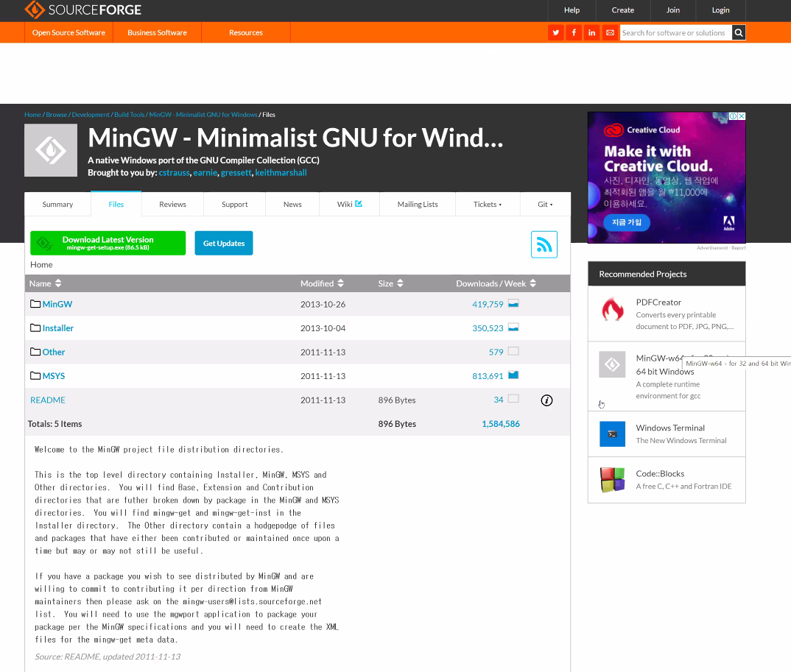Click total downloads 1,584,586
The image size is (791, 672).
[500, 424]
